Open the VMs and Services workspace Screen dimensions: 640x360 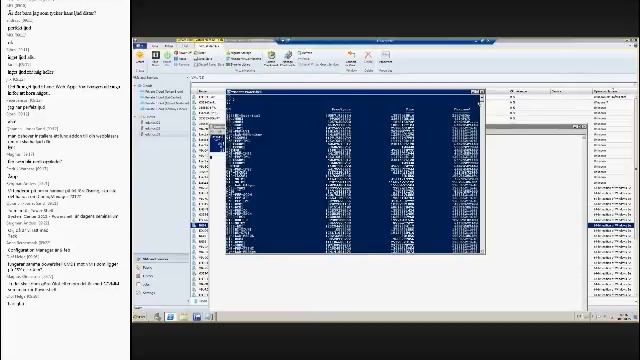click(x=161, y=259)
